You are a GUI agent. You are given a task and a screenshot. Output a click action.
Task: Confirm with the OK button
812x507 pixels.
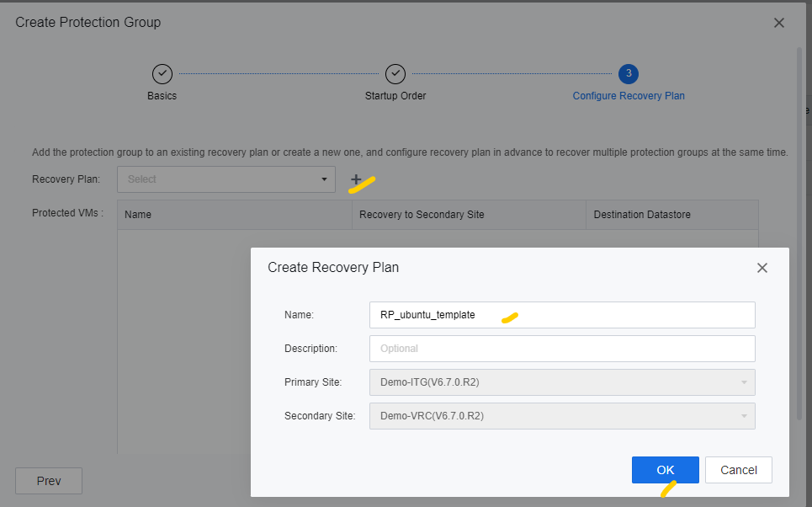(x=665, y=470)
